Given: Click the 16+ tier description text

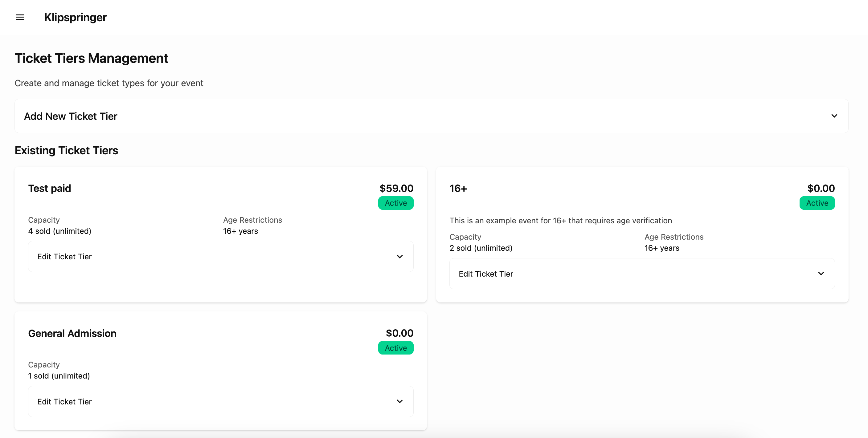Looking at the screenshot, I should (x=560, y=221).
